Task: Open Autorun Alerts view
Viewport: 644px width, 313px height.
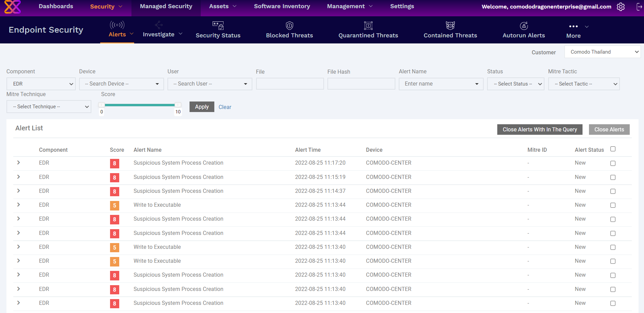Action: click(523, 30)
